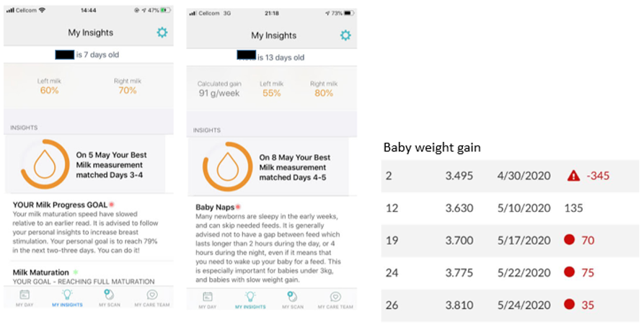Open the 8 May milk drop progress ring
Image resolution: width=644 pixels, height=335 pixels.
[228, 167]
